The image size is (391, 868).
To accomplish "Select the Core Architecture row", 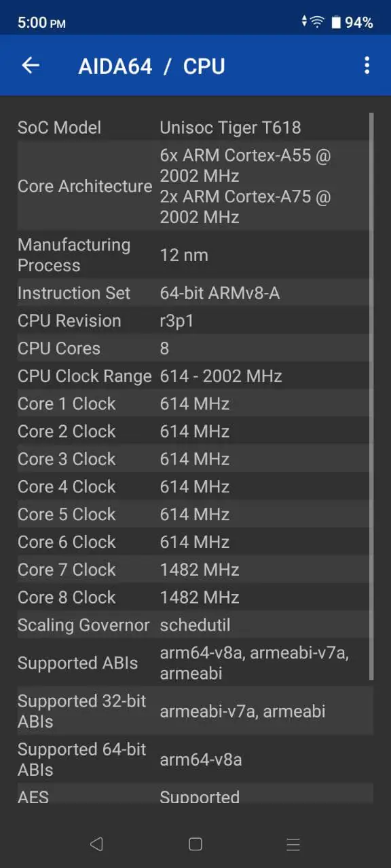I will click(194, 186).
